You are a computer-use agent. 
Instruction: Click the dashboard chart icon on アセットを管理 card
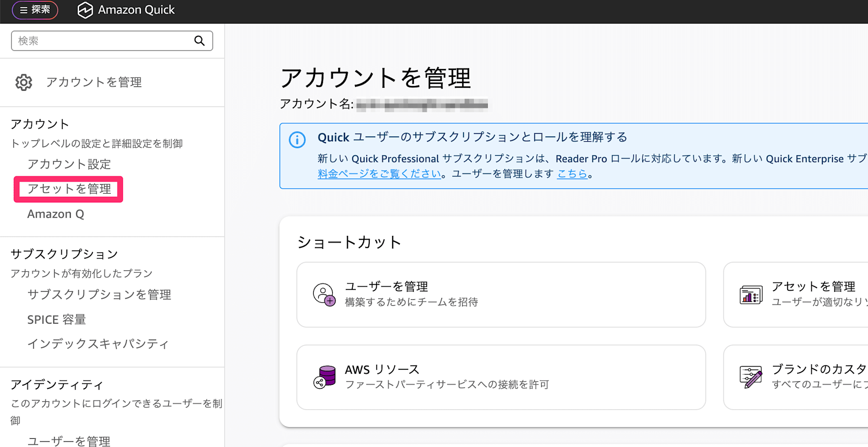point(751,295)
